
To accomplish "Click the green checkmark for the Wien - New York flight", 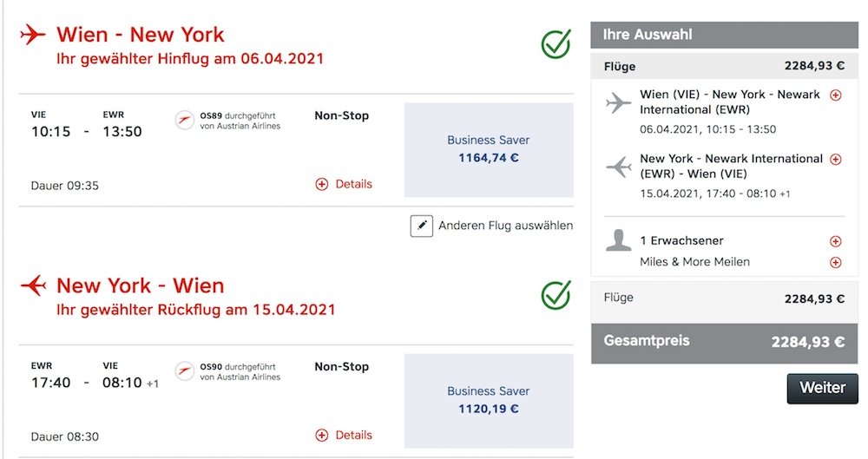I will click(x=556, y=44).
